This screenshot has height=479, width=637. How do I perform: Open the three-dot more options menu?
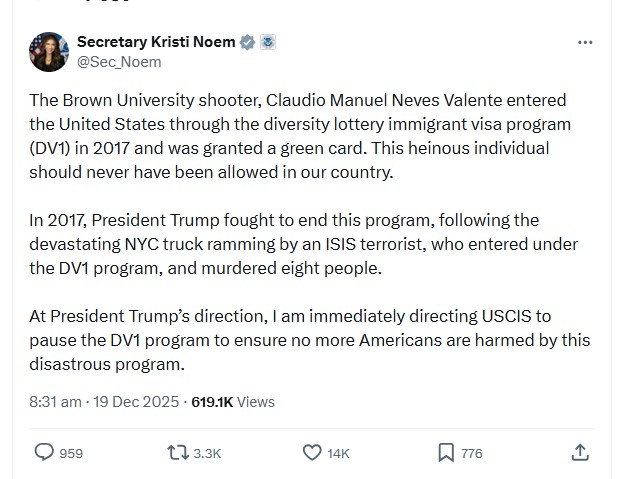coord(586,43)
